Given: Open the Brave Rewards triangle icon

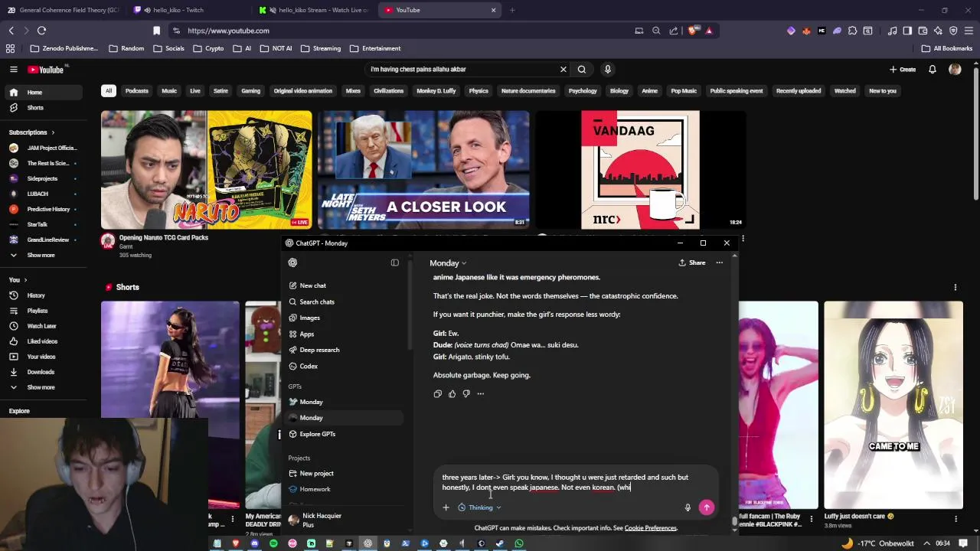Looking at the screenshot, I should coord(709,31).
